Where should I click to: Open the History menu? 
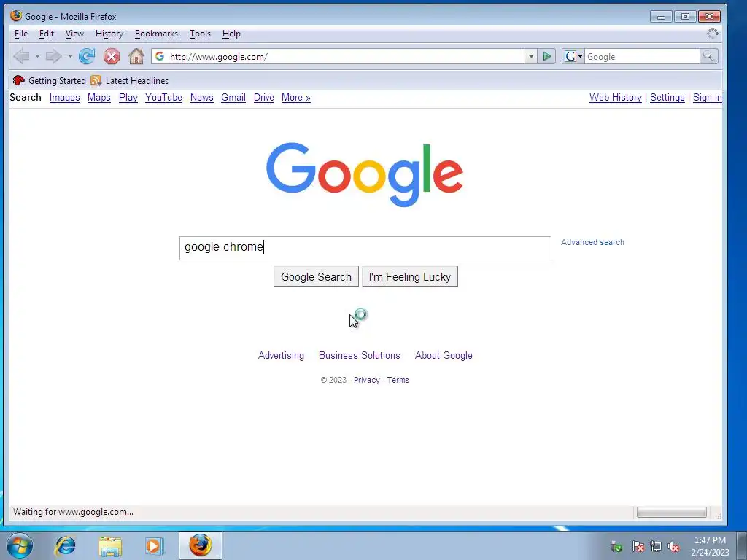coord(109,34)
